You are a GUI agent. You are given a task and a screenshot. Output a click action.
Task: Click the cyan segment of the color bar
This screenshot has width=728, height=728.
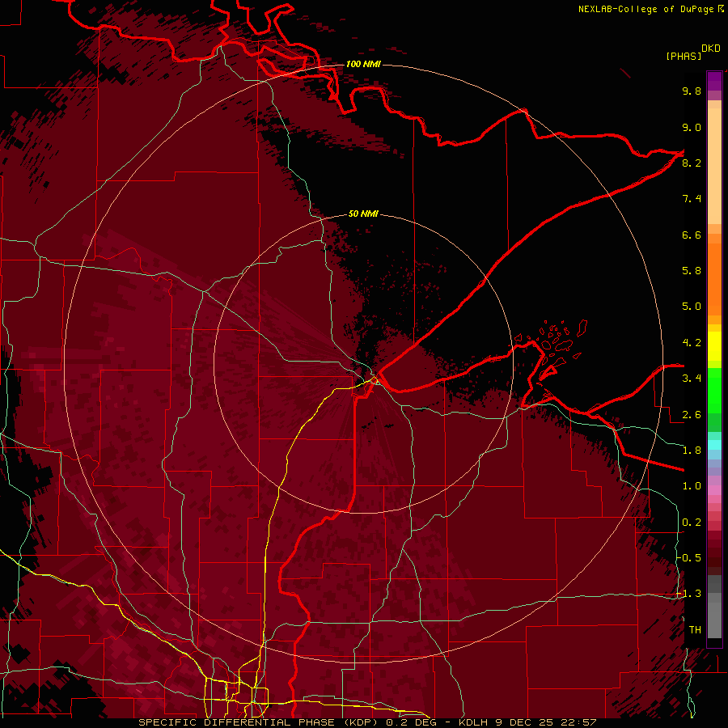click(714, 445)
